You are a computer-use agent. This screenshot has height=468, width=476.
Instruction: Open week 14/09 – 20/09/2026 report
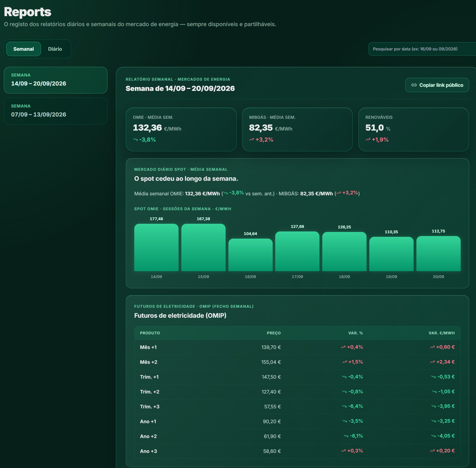coord(56,80)
